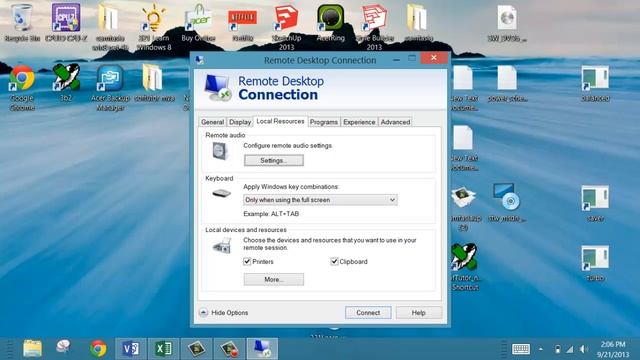Open File Explorer from the taskbar

click(x=33, y=349)
